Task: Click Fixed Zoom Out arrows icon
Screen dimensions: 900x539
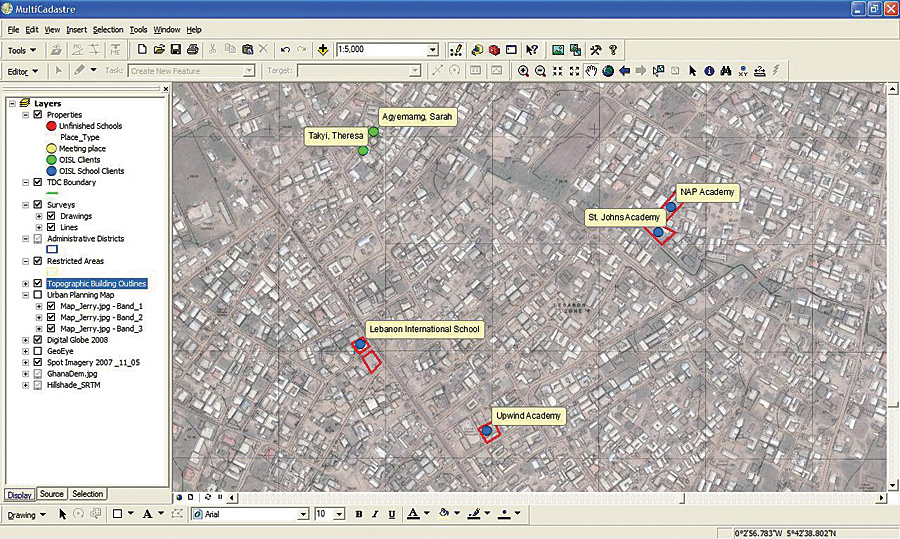Action: 574,71
